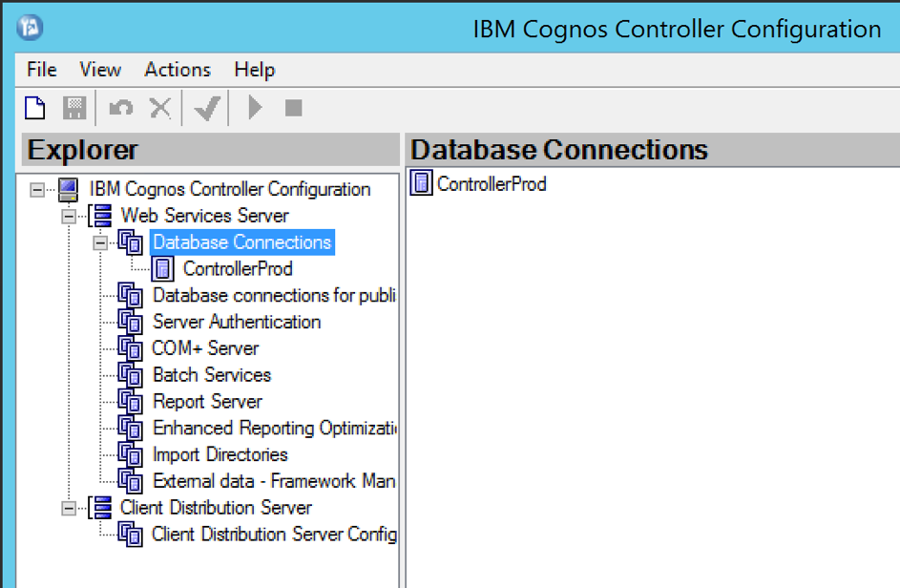Click the Report Server node icon

[131, 401]
